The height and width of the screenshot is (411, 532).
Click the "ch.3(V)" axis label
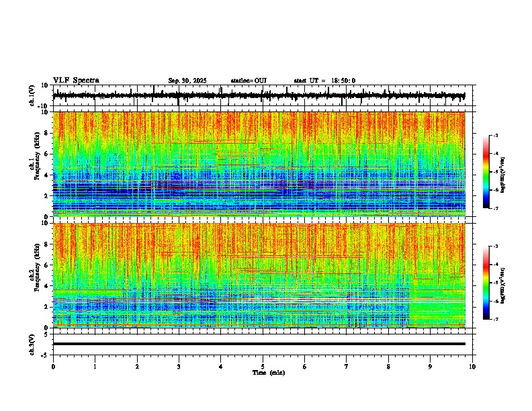(32, 345)
